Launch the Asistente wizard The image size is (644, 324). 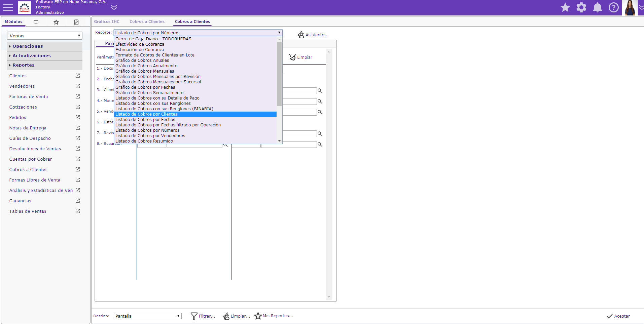[313, 35]
